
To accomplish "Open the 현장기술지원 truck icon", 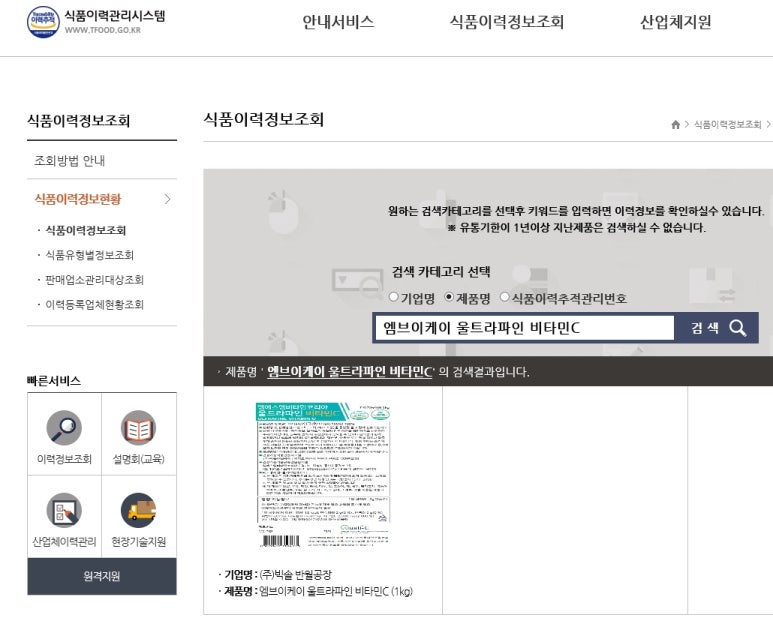I will point(139,510).
